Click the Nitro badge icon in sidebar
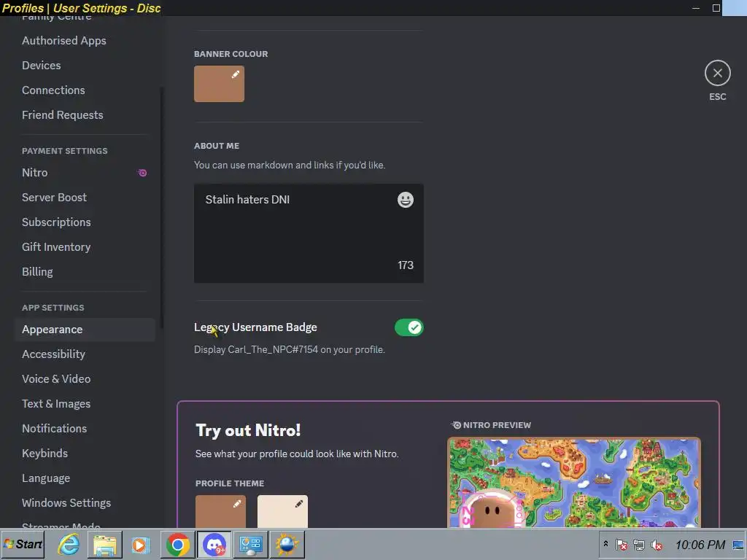Screen dimensions: 747x560 [142, 173]
